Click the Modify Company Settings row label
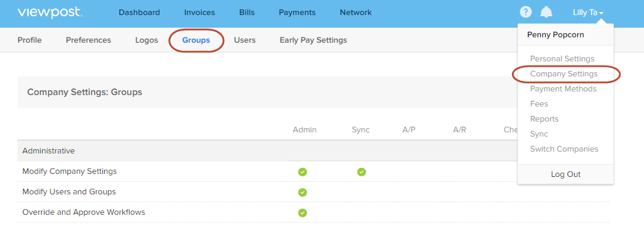Image resolution: width=644 pixels, height=225 pixels. click(x=69, y=171)
